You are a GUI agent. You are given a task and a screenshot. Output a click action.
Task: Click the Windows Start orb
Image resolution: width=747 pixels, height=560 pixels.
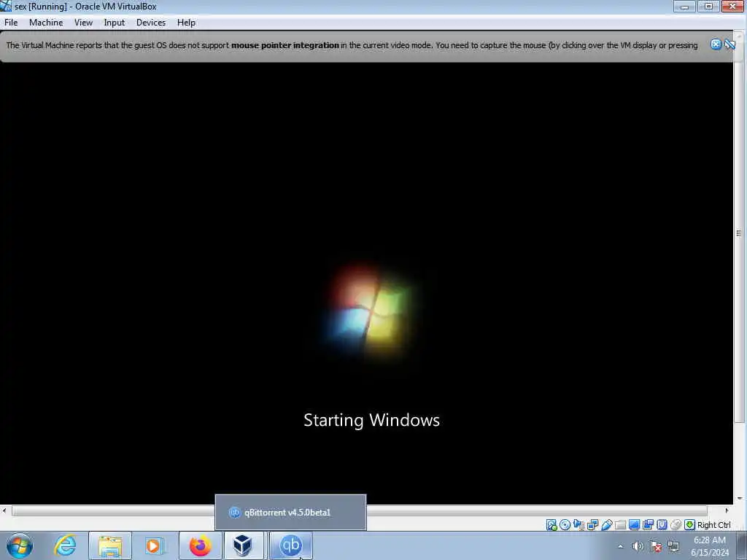coord(20,545)
